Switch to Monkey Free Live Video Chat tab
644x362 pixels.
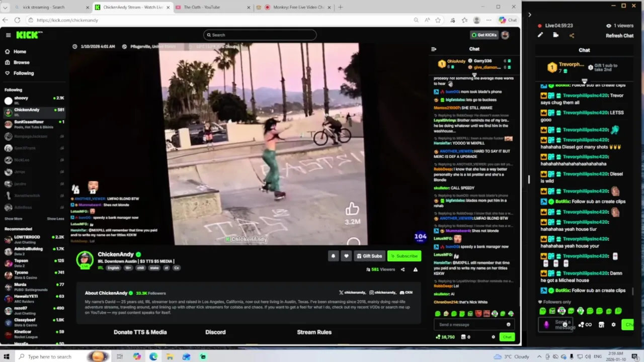(x=292, y=7)
